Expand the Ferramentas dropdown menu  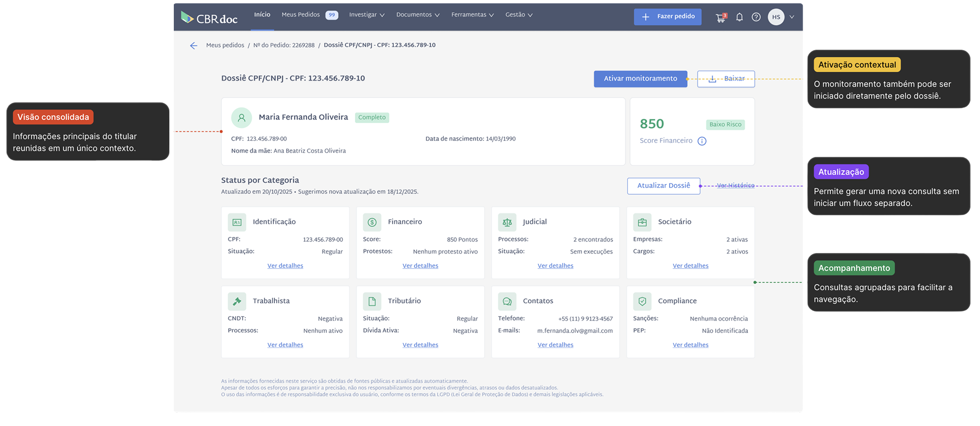point(472,15)
